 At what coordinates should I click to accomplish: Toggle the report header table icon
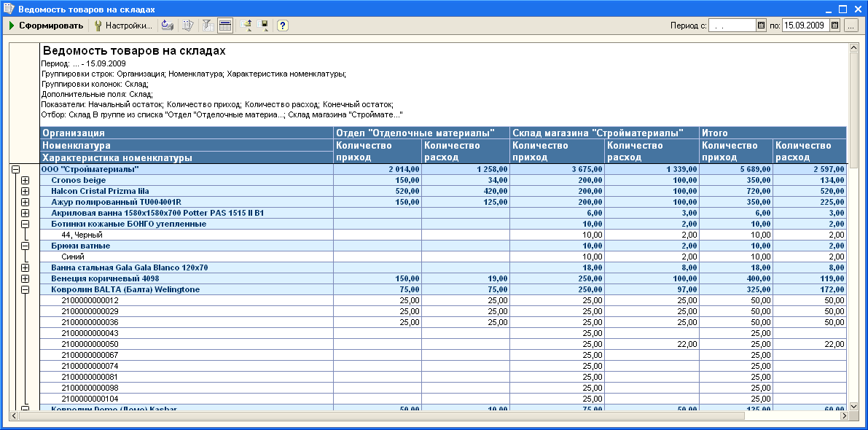[x=224, y=26]
